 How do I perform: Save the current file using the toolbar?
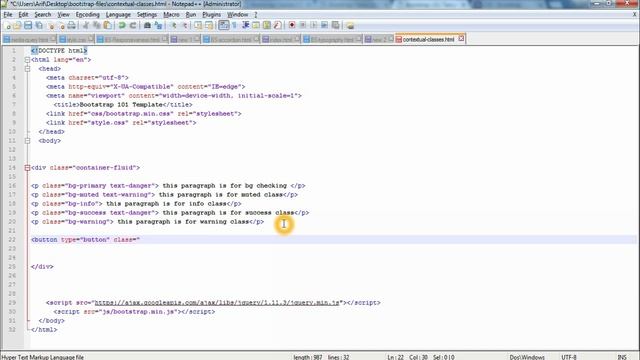click(28, 25)
